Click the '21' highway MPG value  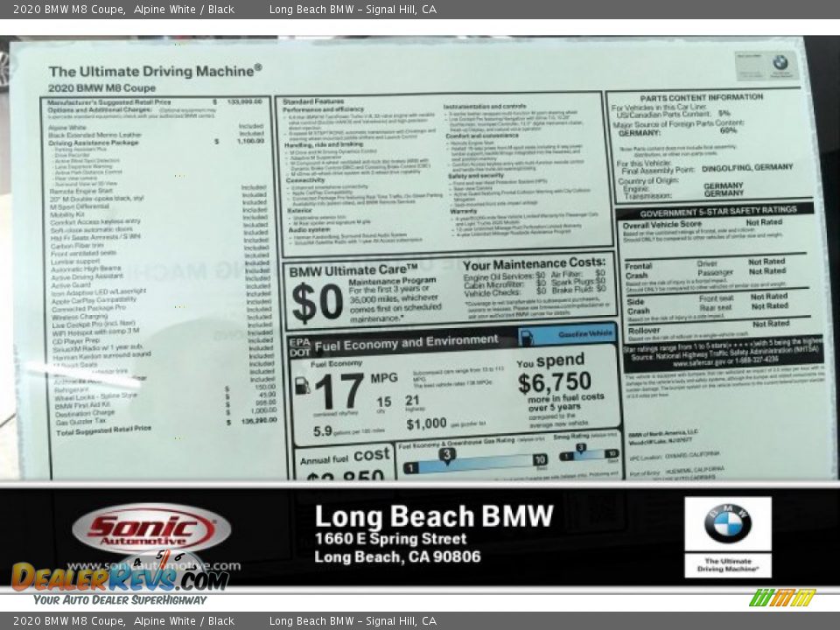click(412, 400)
